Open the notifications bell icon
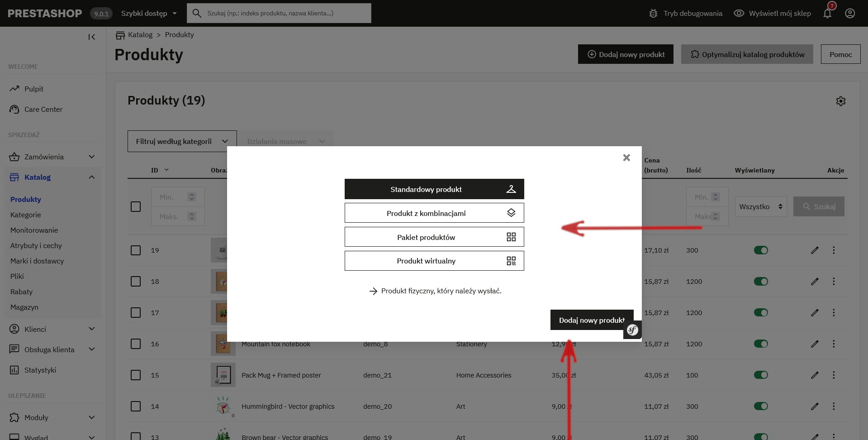The width and height of the screenshot is (868, 440). [827, 14]
